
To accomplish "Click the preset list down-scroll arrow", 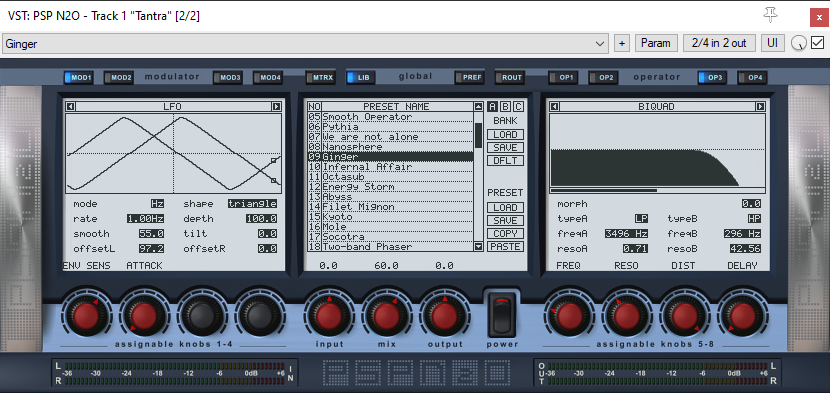I will (479, 246).
